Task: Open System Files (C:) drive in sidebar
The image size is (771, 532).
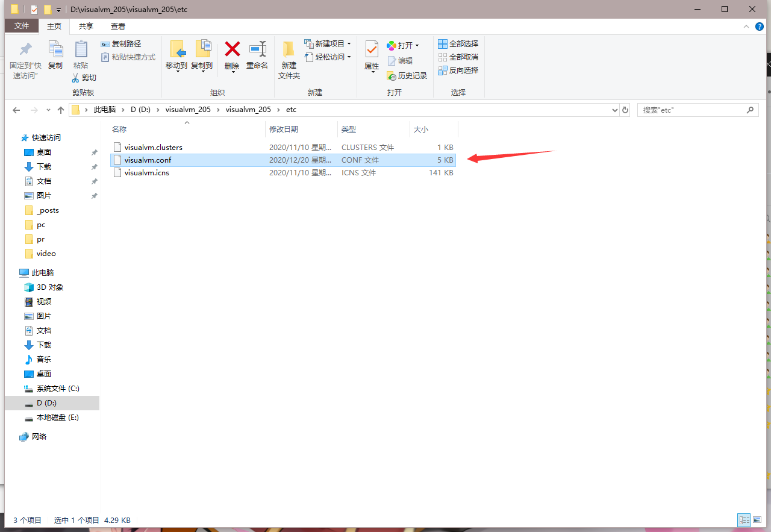Action: [57, 389]
